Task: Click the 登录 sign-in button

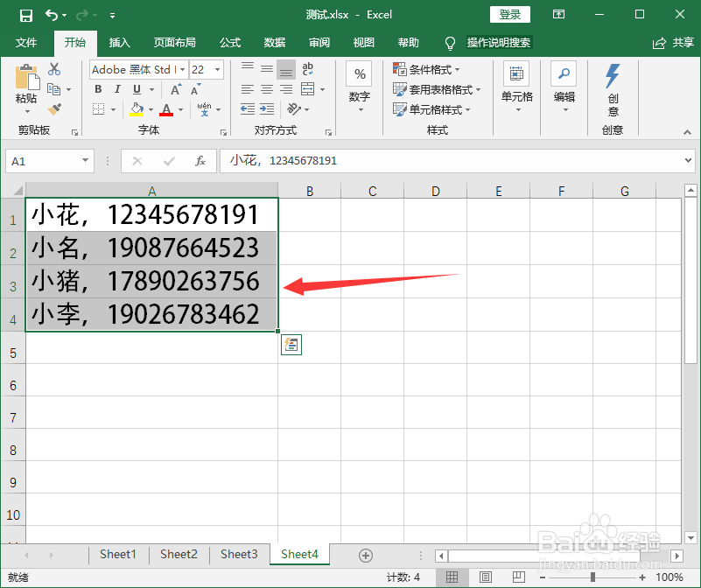Action: 509,14
